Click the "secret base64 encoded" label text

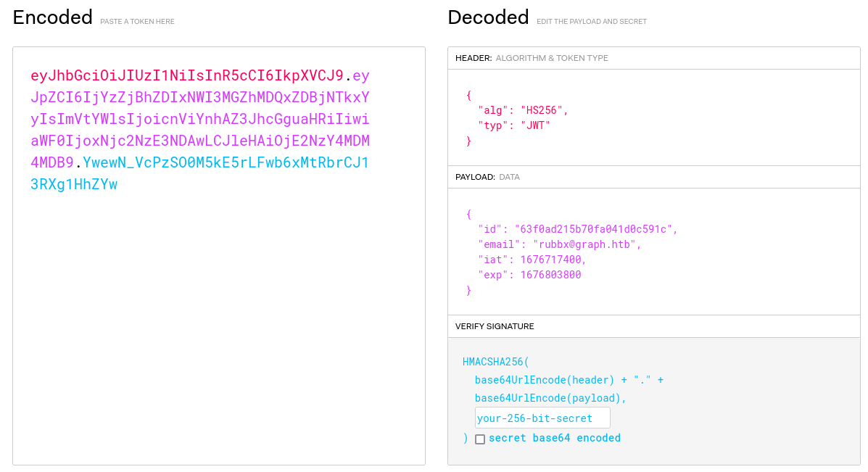tap(555, 438)
